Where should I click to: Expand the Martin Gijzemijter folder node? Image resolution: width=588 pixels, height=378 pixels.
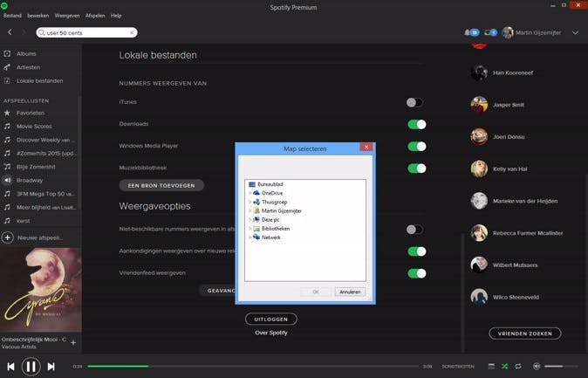point(250,211)
